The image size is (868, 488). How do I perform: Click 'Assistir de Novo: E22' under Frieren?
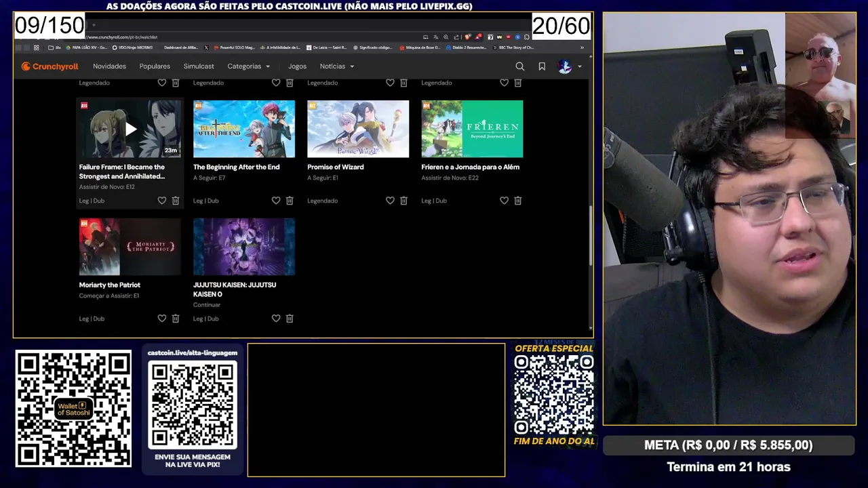(450, 178)
